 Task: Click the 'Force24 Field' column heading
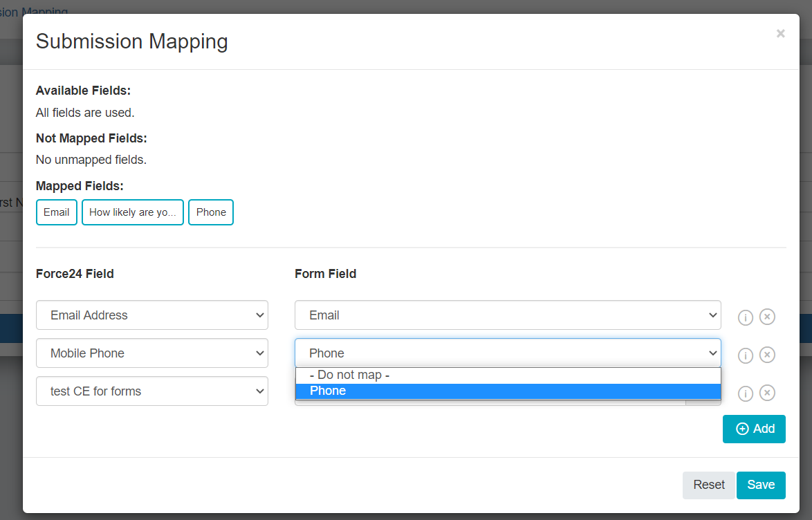click(75, 273)
